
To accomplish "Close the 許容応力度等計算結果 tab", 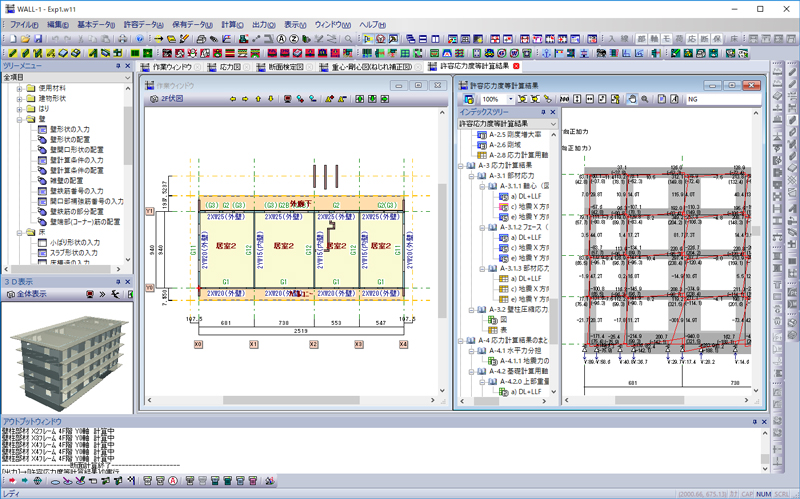I will pos(518,66).
